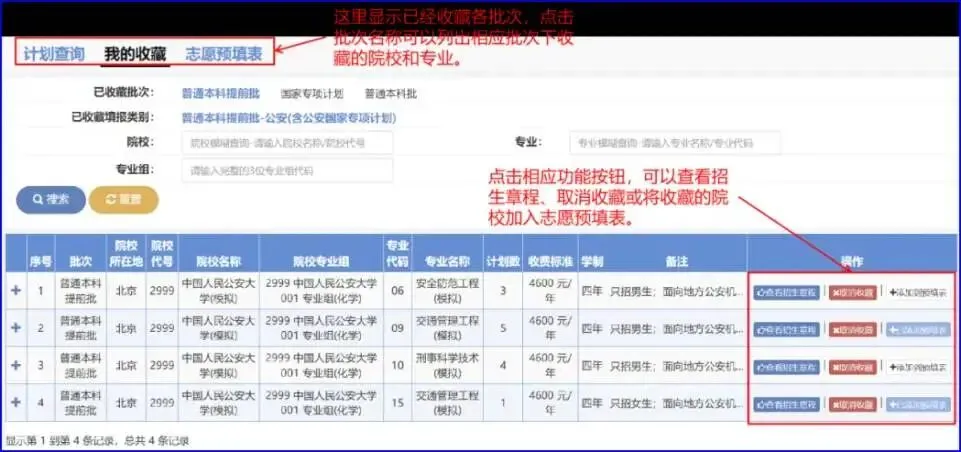Image resolution: width=961 pixels, height=452 pixels.
Task: View 招生章程 for row 2 major code 09
Action: click(x=786, y=330)
